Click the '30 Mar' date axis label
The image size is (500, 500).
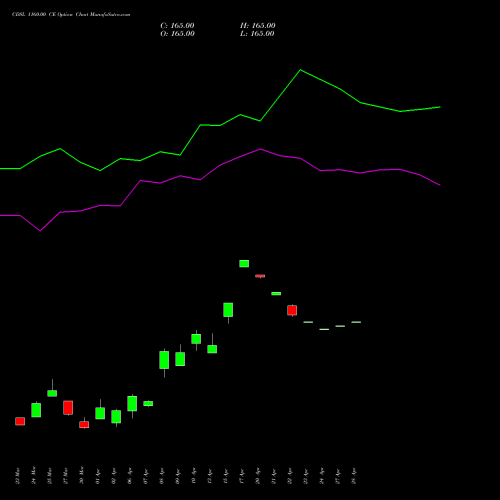(x=81, y=475)
